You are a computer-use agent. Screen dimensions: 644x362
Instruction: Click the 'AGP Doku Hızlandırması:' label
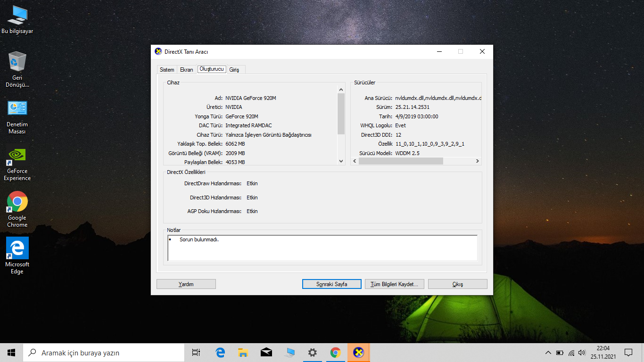click(x=214, y=211)
